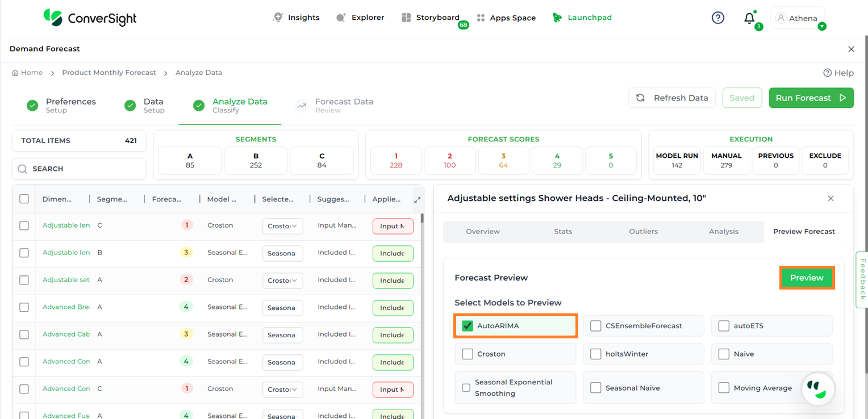Viewport: 868px width, 419px height.
Task: Click the green Preview button
Action: (806, 278)
